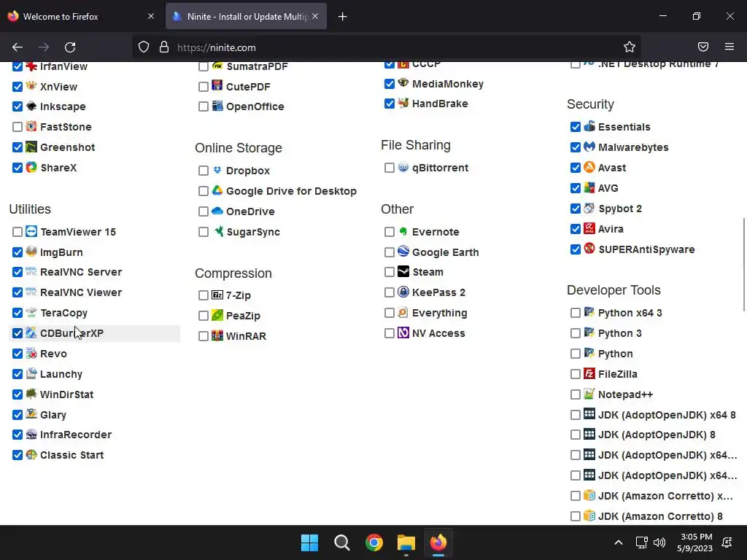Click the Google Drive triangle icon

coord(217,191)
